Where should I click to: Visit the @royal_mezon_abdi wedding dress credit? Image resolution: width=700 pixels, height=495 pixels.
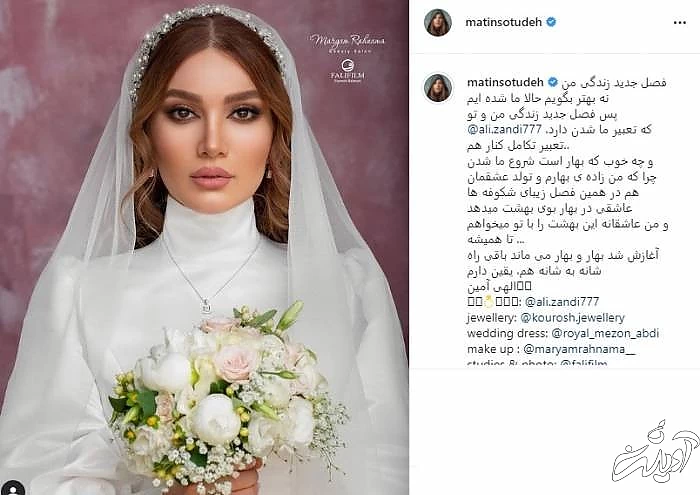coord(605,333)
